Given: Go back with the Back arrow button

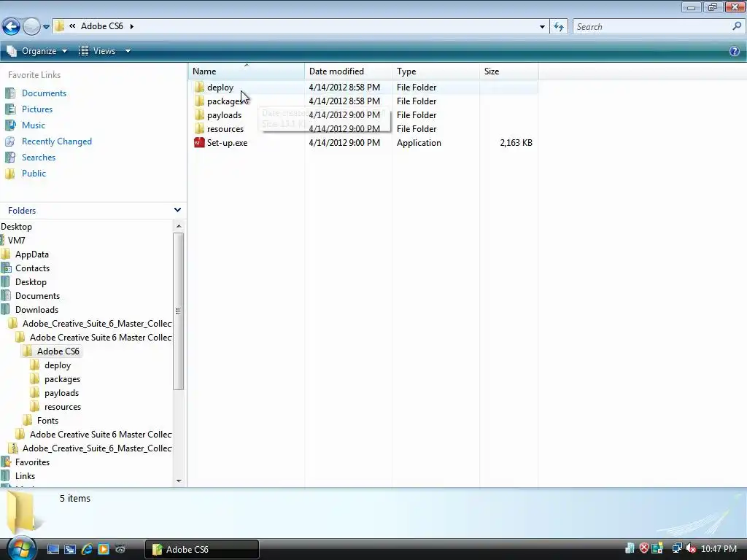Looking at the screenshot, I should click(12, 26).
